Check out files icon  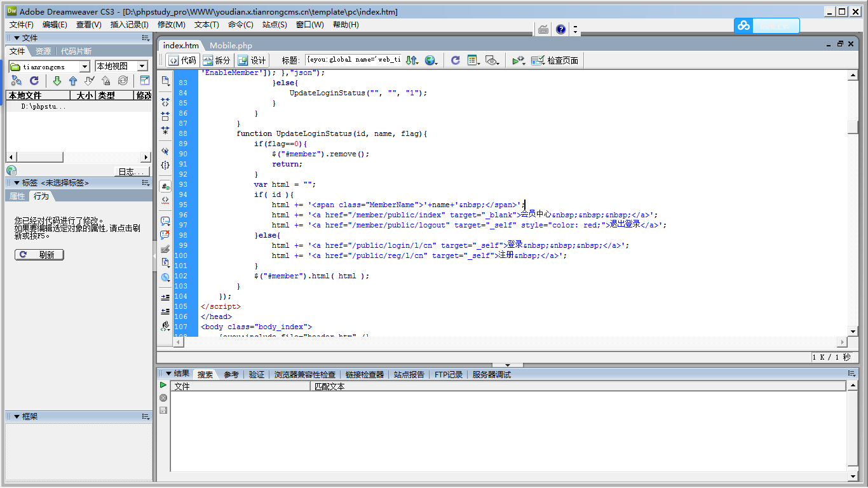89,81
